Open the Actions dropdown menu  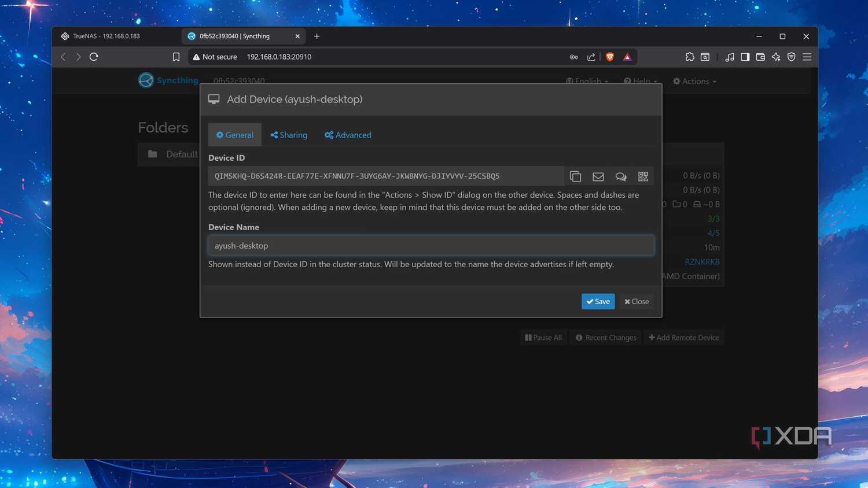pyautogui.click(x=694, y=82)
